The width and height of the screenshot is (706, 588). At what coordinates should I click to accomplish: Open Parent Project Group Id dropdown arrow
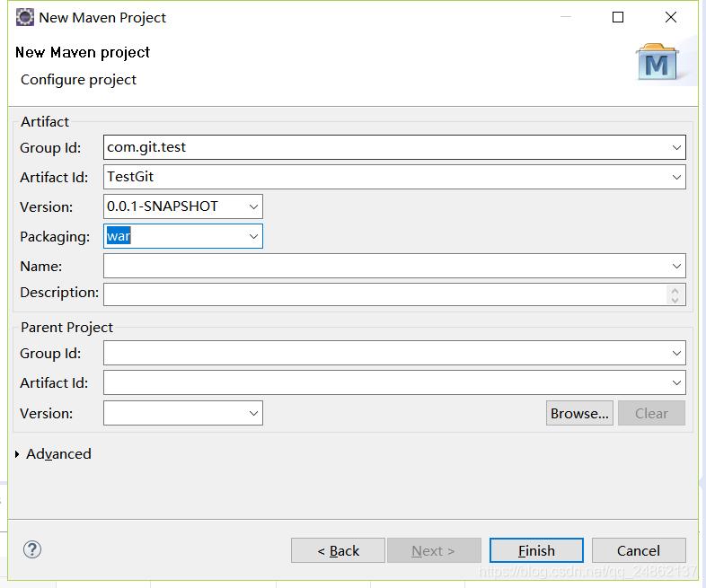pyautogui.click(x=676, y=353)
